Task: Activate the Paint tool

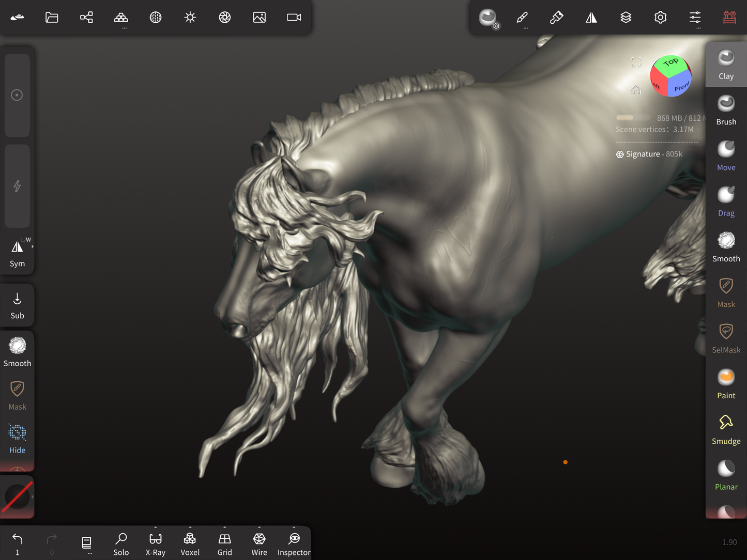Action: coord(726,384)
